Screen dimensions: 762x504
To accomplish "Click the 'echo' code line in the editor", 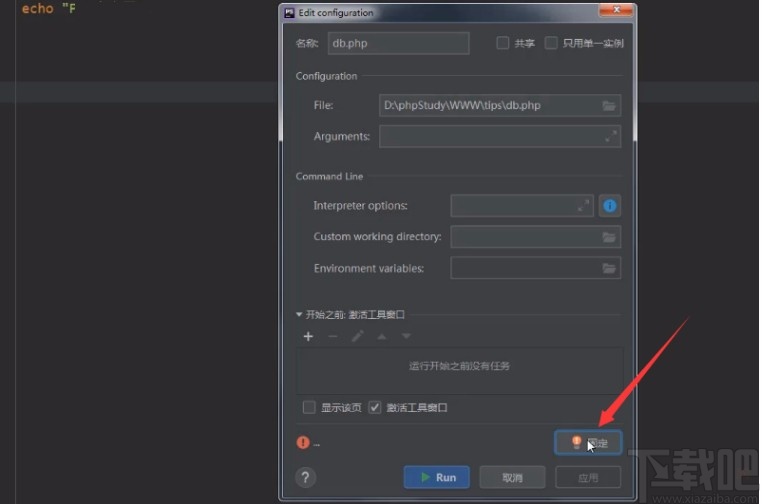I will (x=49, y=8).
